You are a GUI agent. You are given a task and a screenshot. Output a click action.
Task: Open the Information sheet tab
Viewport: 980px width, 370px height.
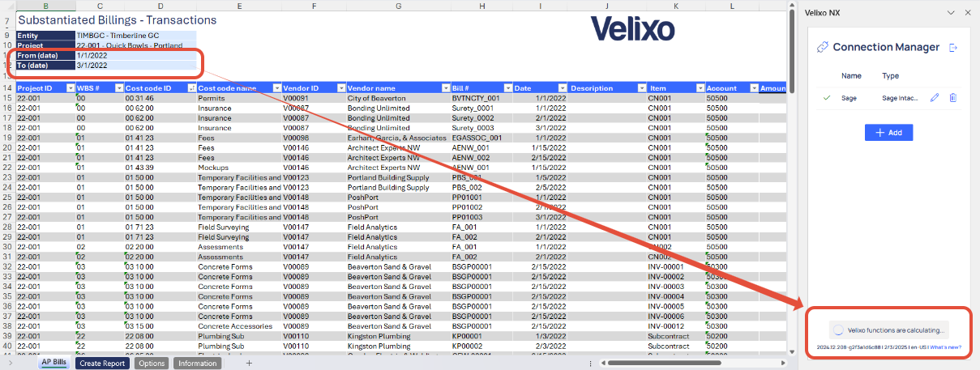[197, 364]
